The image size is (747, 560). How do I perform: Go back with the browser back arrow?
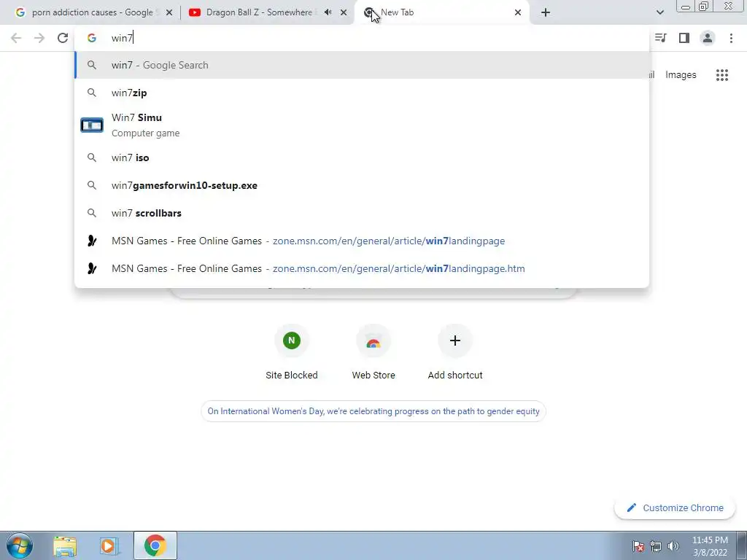(x=16, y=38)
